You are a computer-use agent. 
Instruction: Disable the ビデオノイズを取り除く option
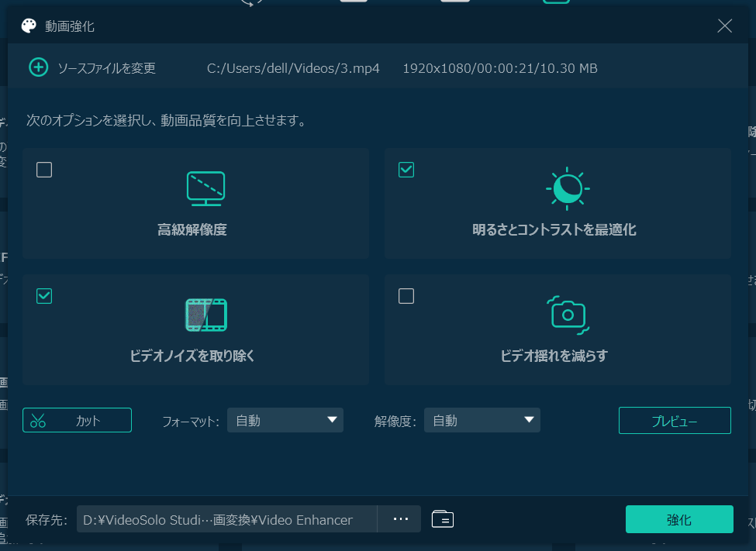(44, 296)
